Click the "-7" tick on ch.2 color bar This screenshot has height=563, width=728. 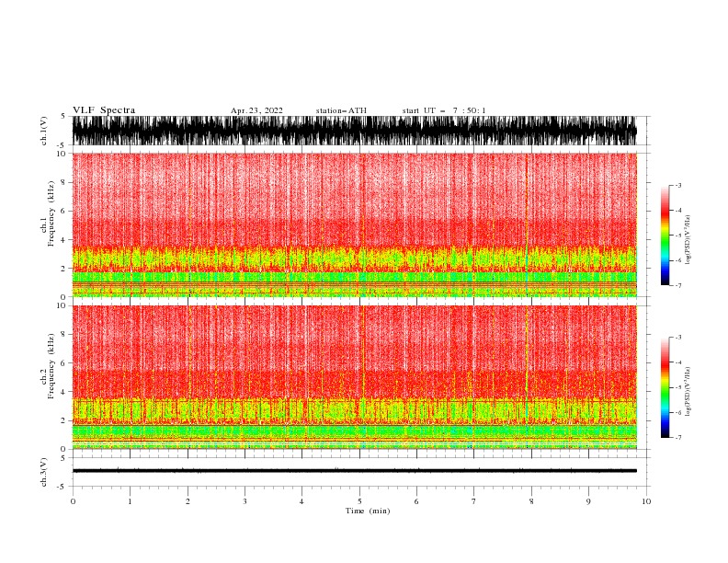[677, 438]
